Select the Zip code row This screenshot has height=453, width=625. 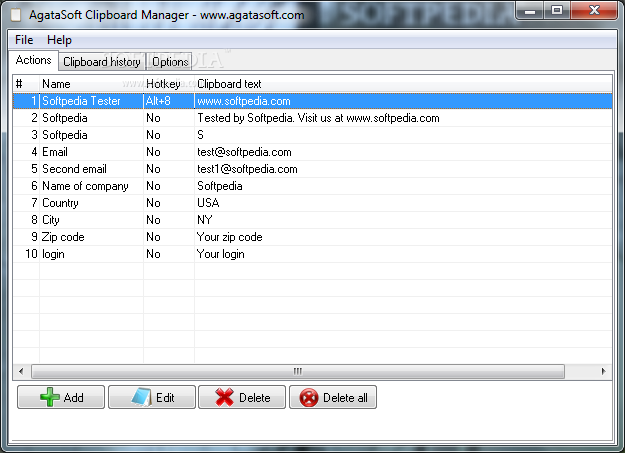coord(312,237)
